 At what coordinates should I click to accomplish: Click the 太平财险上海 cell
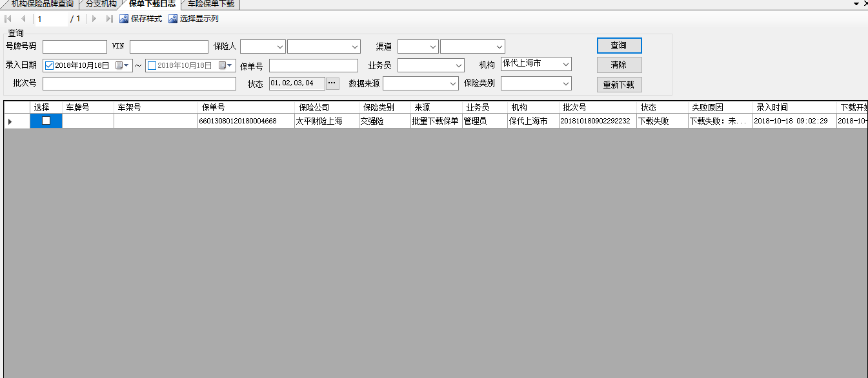click(327, 121)
